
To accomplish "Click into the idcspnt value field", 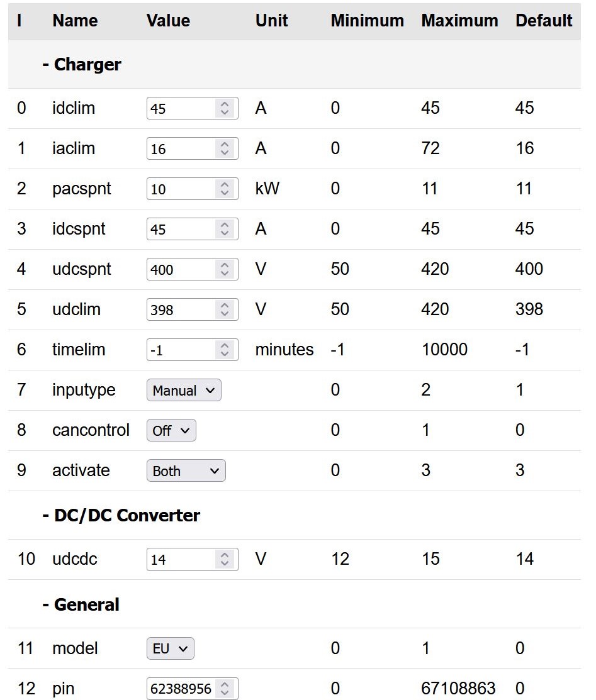I will click(x=180, y=229).
